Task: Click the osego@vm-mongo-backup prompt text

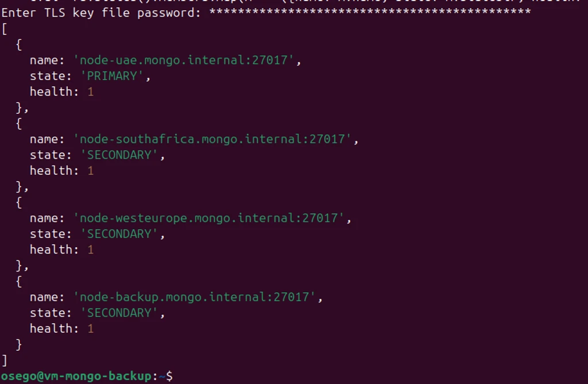Action: 76,376
